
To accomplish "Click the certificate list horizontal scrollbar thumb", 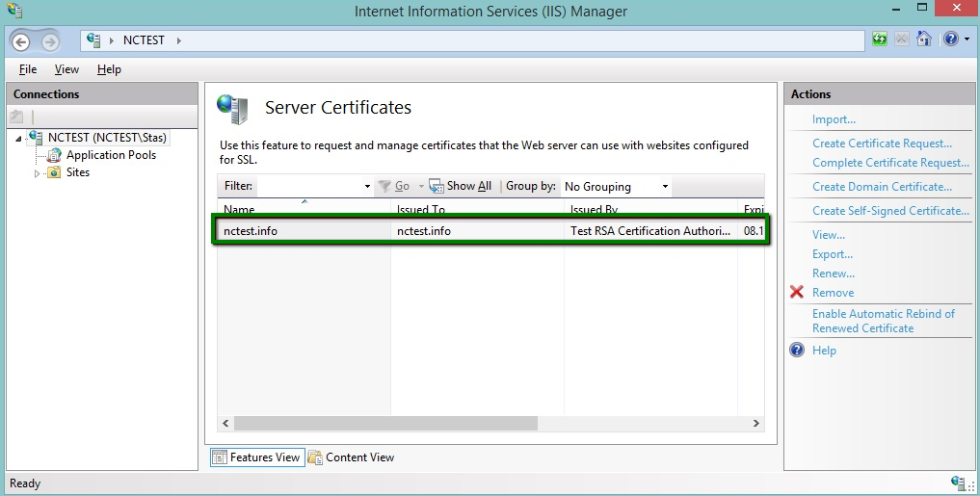I will click(x=385, y=423).
